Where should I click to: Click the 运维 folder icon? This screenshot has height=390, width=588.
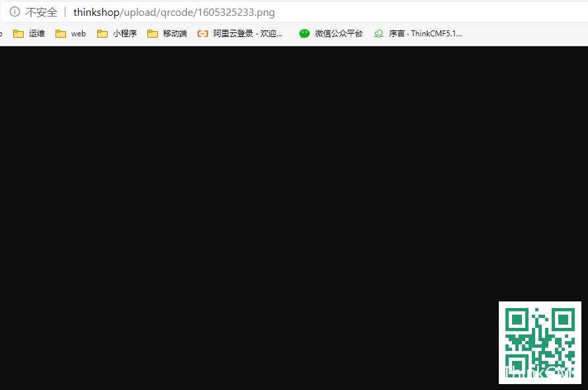(18, 34)
